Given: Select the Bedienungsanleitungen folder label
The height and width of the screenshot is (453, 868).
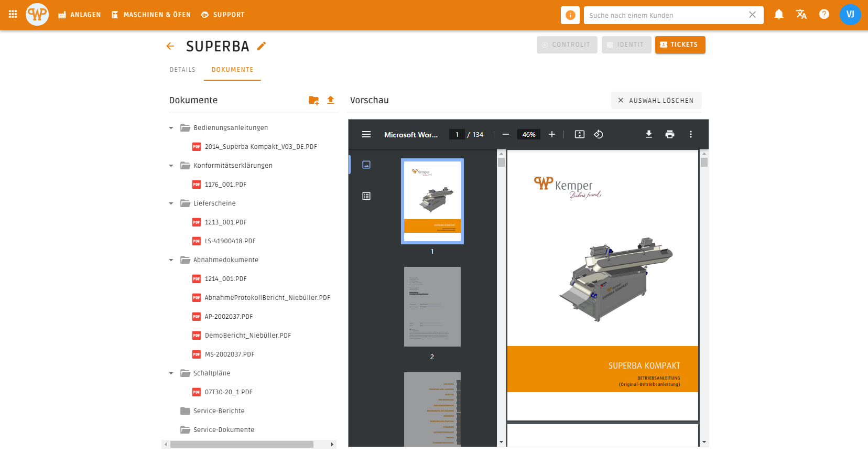Looking at the screenshot, I should pos(231,128).
